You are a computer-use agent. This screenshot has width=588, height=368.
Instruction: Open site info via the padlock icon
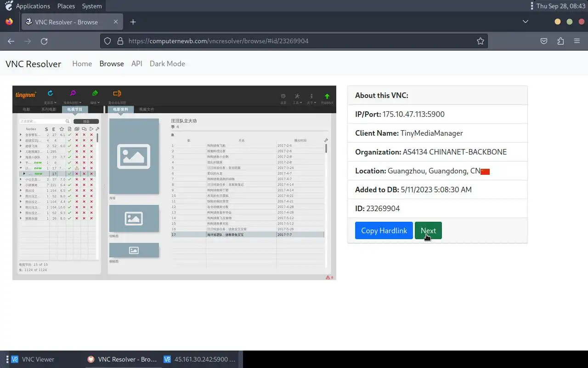(120, 41)
